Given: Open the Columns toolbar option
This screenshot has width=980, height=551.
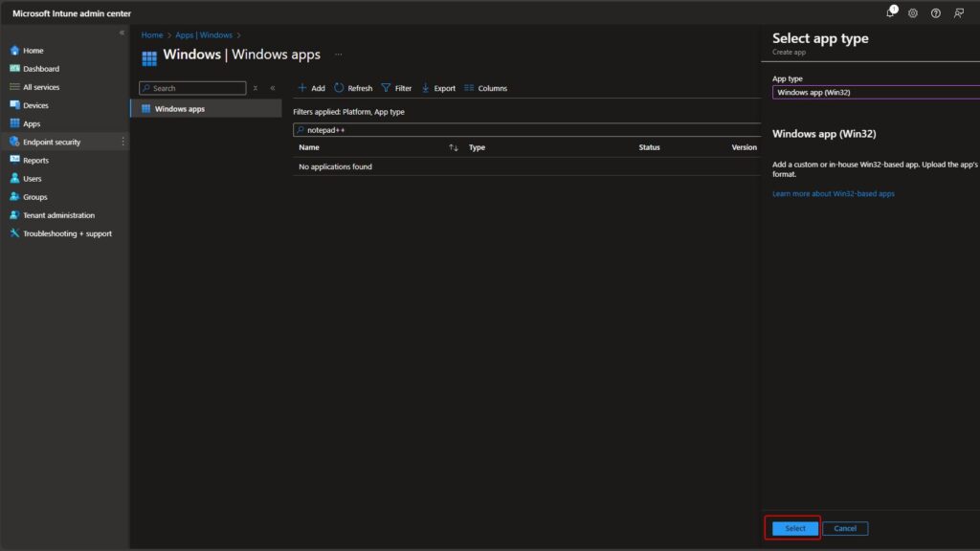Looking at the screenshot, I should point(485,88).
